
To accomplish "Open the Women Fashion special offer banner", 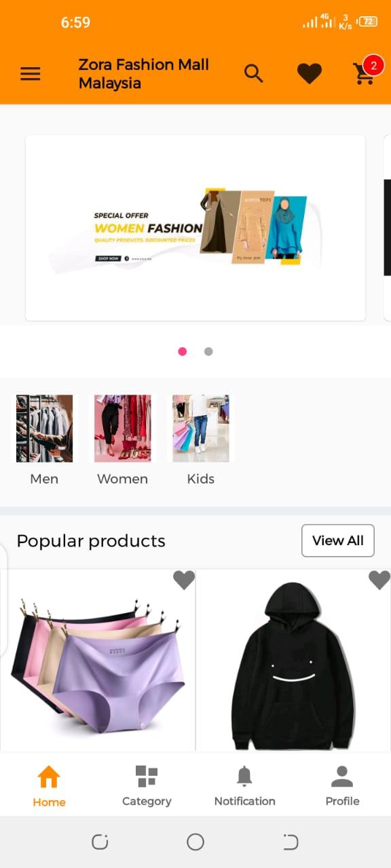I will pyautogui.click(x=195, y=228).
